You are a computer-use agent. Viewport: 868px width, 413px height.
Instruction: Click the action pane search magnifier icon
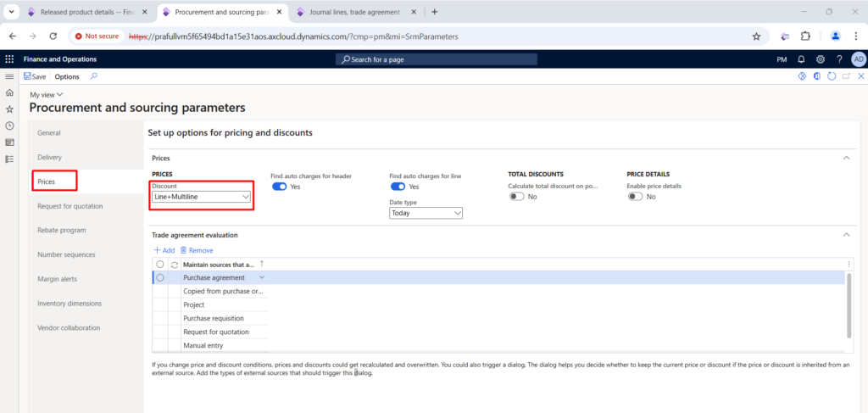point(93,76)
